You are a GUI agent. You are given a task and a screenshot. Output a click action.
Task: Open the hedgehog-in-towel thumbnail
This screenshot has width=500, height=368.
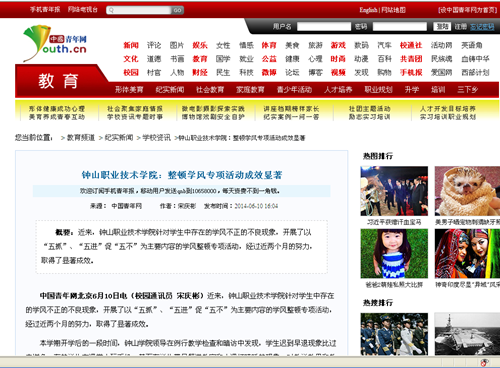(x=467, y=191)
